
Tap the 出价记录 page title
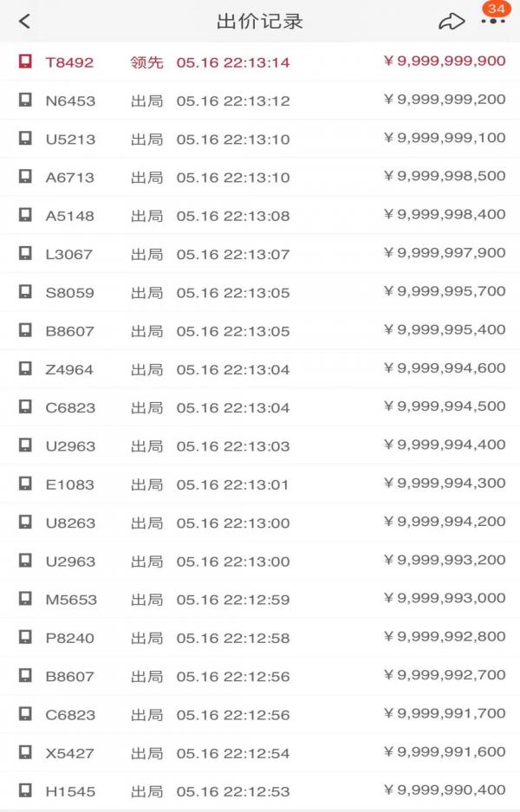pyautogui.click(x=259, y=22)
